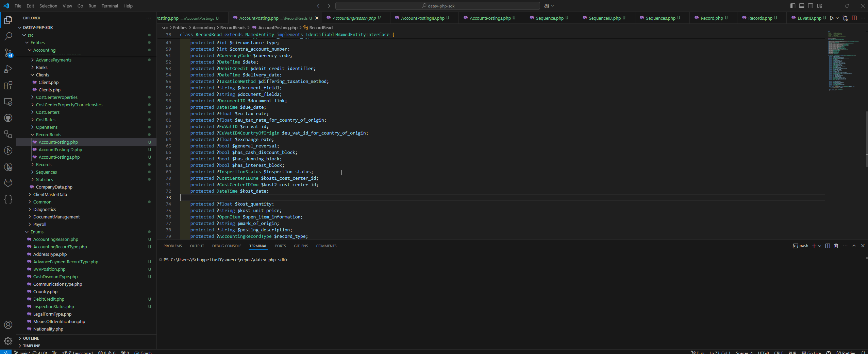Viewport: 868px width, 354px height.
Task: Click the Accounts icon in activity bar
Action: point(8,325)
